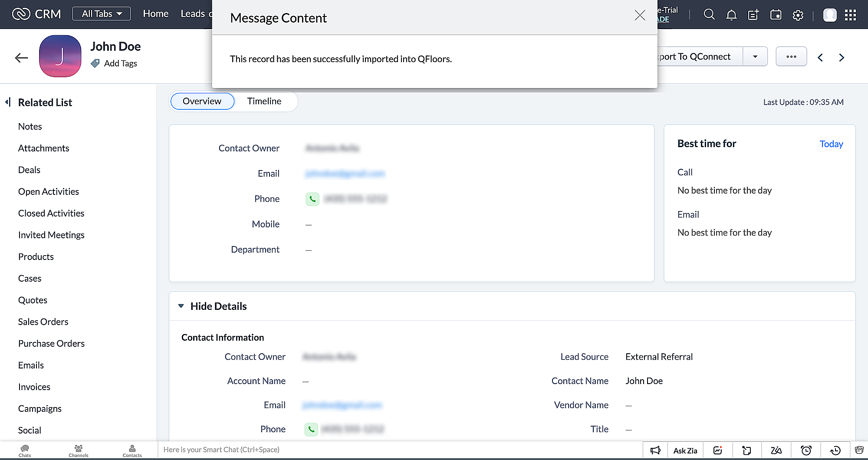Screen dimensions: 868x460
Task: Open the calendar icon in header
Action: tap(776, 15)
